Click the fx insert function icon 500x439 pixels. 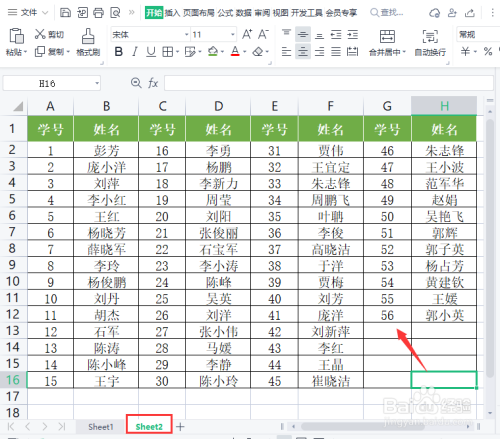pos(153,83)
